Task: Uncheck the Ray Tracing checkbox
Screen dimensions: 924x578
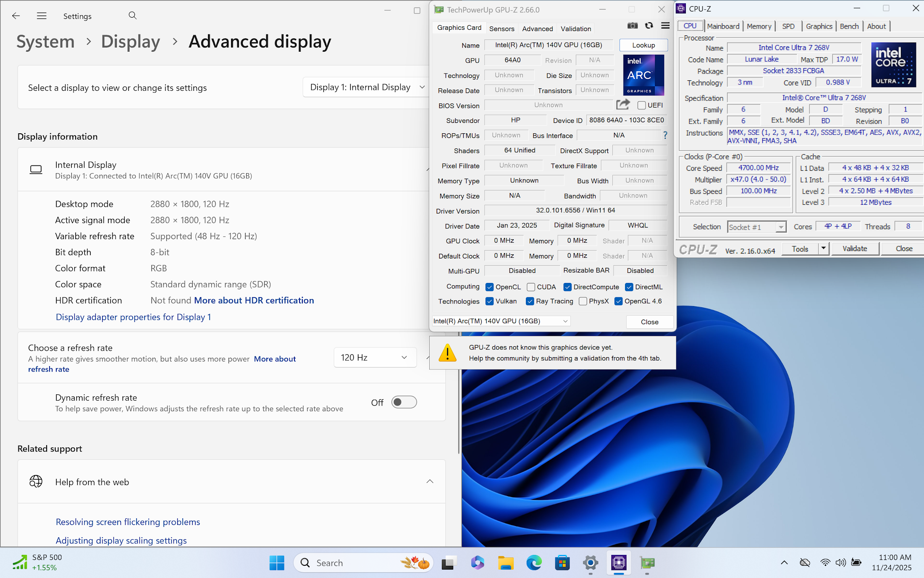Action: click(530, 301)
